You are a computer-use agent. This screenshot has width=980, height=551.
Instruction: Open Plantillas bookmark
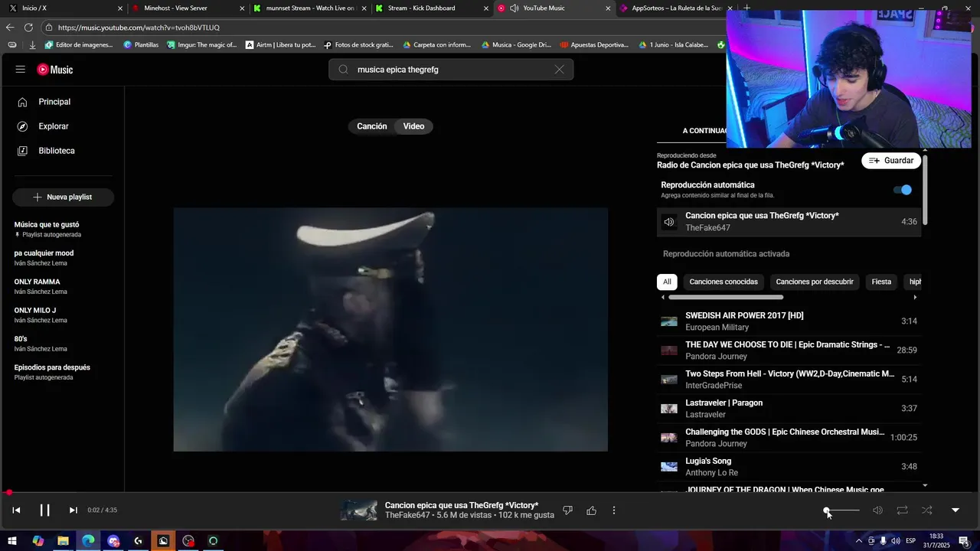coord(141,45)
